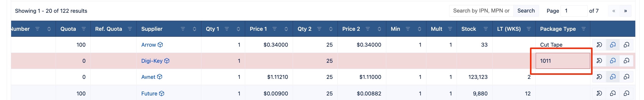
Task: Sort the table by Price 1
Action: click(286, 29)
